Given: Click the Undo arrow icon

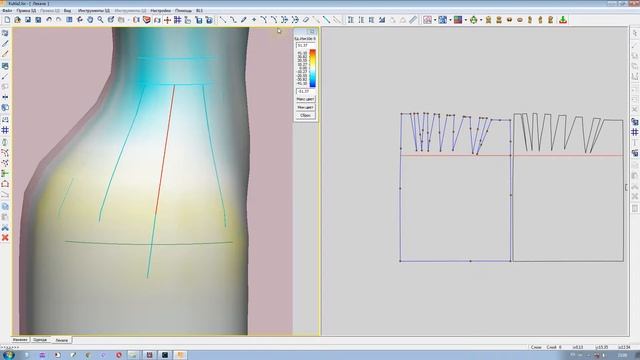Looking at the screenshot, I should 49,20.
